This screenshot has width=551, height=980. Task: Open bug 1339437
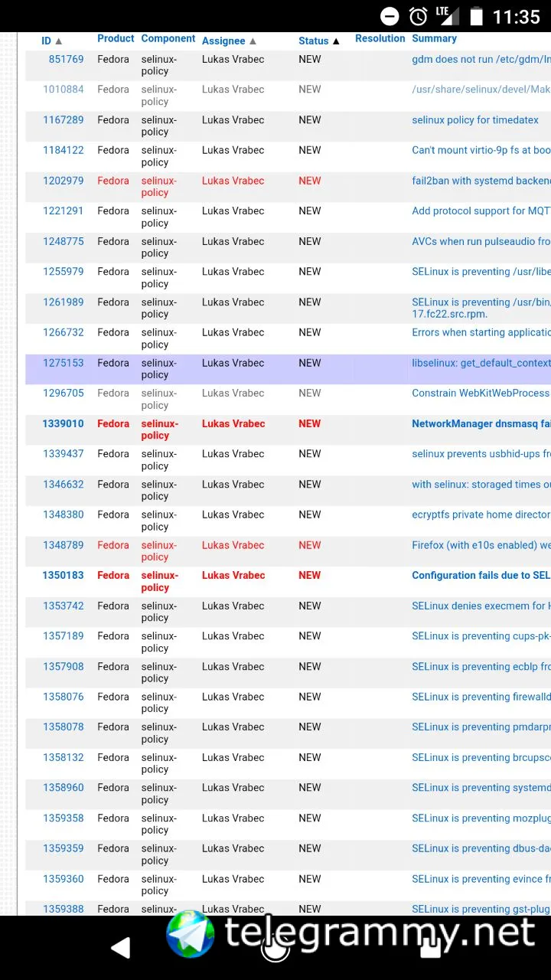tap(64, 454)
